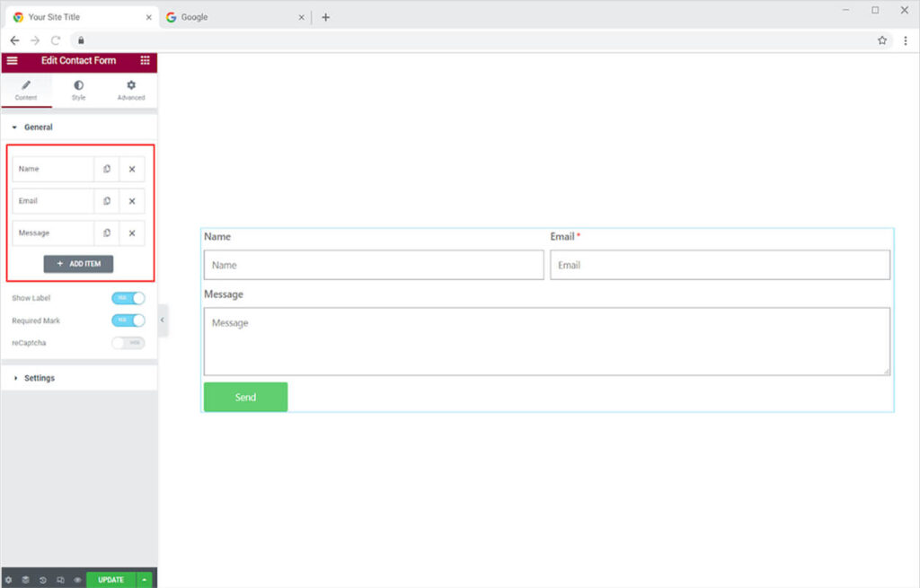Click the Preview eye icon in footer

[x=77, y=580]
